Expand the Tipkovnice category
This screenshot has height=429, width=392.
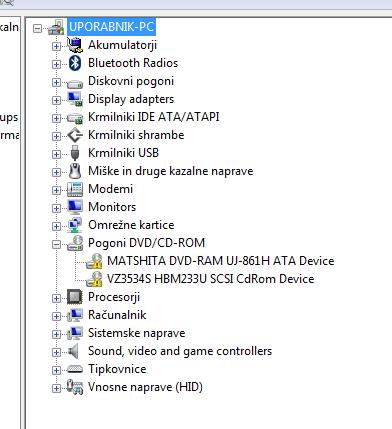pyautogui.click(x=56, y=370)
